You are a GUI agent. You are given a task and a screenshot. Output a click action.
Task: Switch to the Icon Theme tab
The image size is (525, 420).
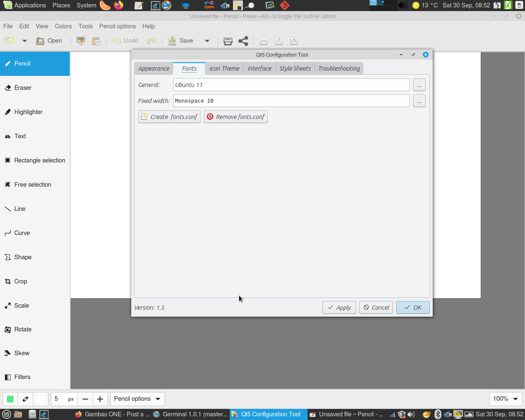click(224, 68)
